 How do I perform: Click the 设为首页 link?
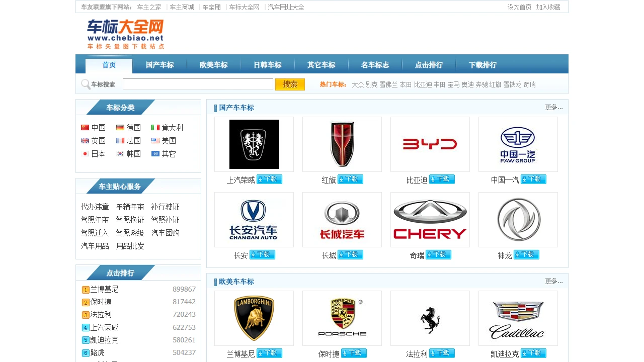(x=519, y=7)
